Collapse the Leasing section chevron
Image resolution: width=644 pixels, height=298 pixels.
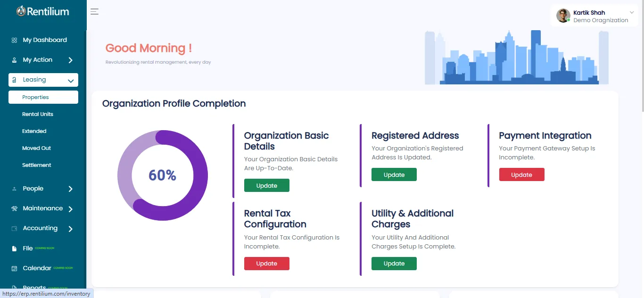71,81
